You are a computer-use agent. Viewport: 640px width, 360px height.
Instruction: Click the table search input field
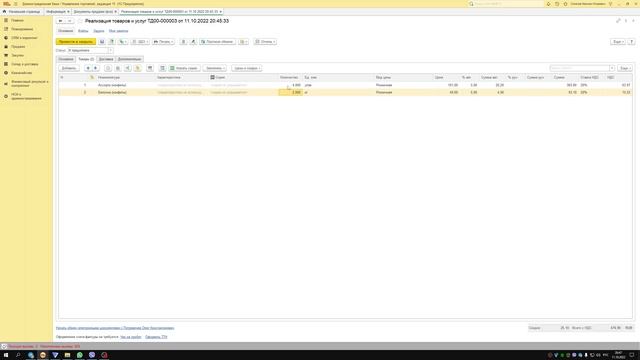(580, 68)
